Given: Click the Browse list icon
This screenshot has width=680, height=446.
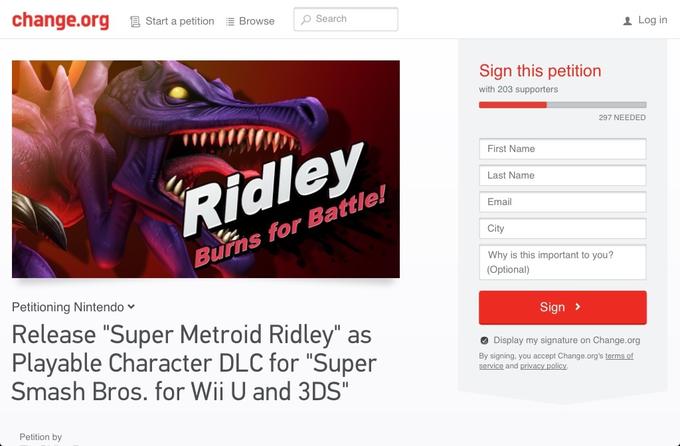Looking at the screenshot, I should coord(230,21).
